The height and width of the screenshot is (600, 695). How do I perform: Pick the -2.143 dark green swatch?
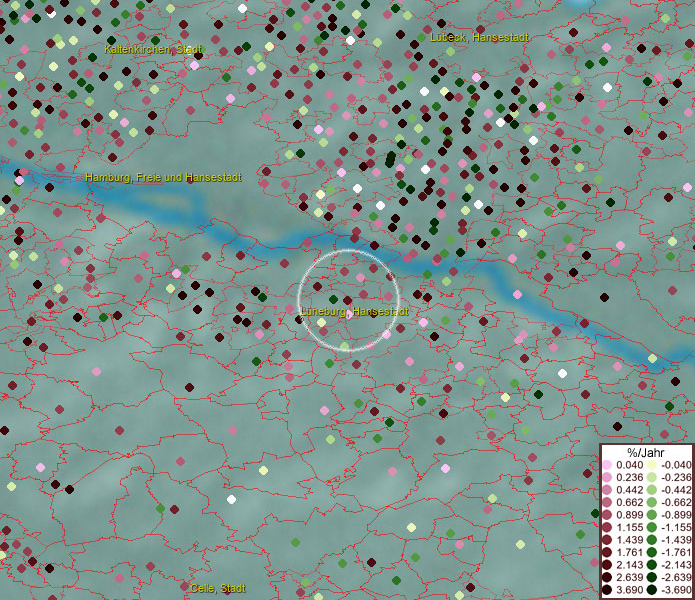[x=652, y=565]
